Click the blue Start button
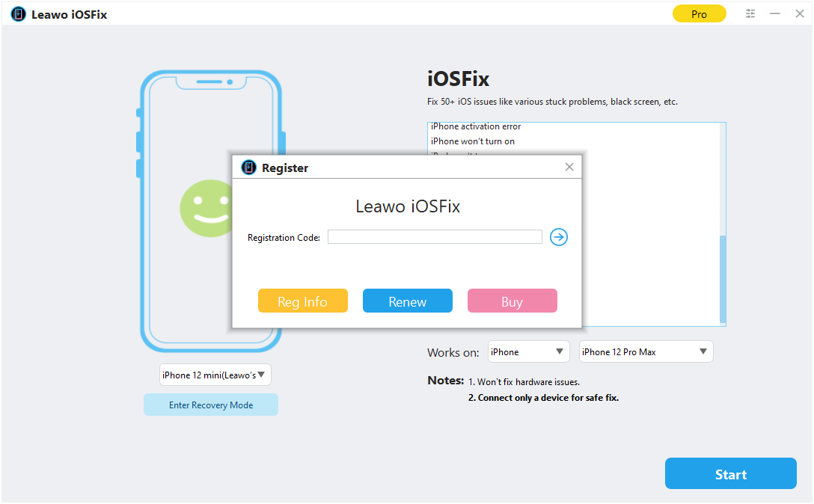This screenshot has width=814, height=504. 730,474
